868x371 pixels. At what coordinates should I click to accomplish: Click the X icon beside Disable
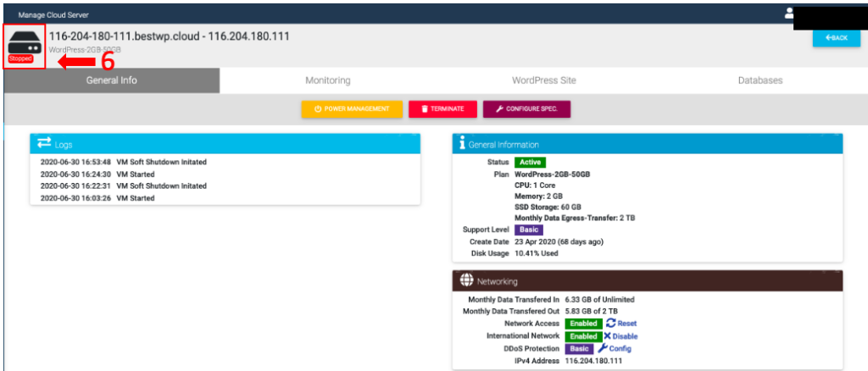click(x=607, y=336)
